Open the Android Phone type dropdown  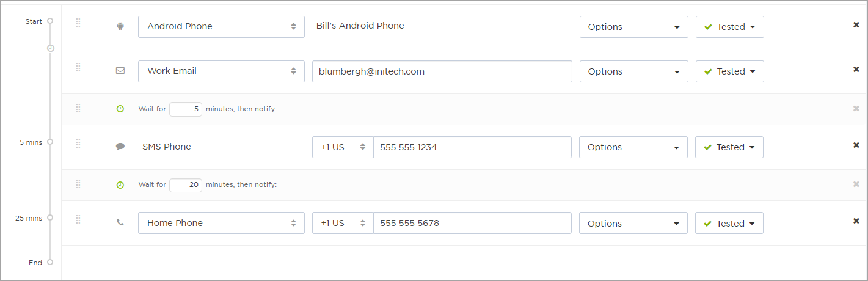point(221,27)
